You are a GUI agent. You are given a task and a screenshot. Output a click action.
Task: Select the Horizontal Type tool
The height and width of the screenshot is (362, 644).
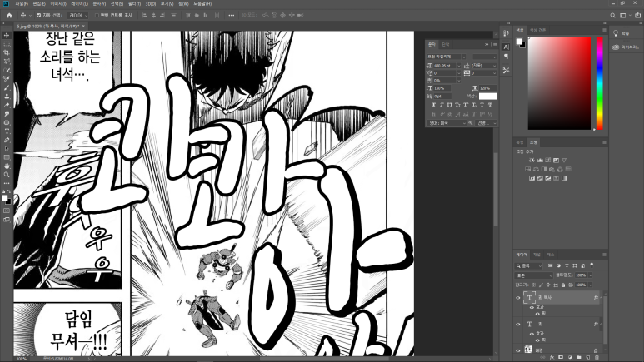coord(7,131)
